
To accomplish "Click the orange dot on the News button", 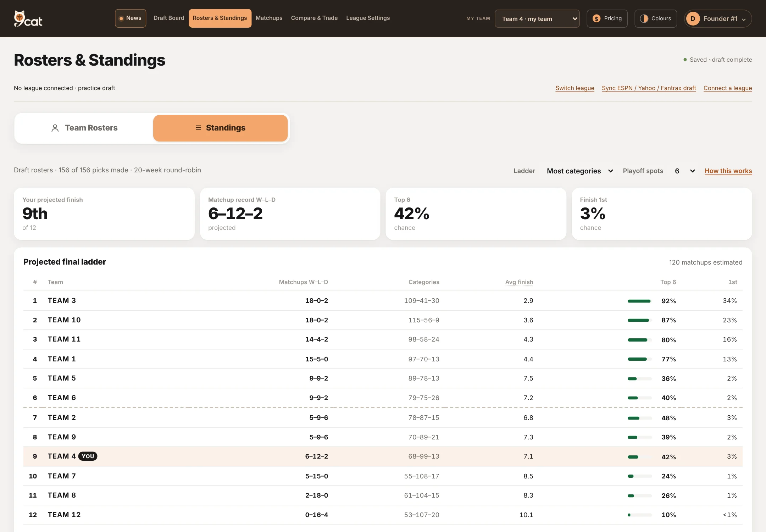I will click(121, 18).
